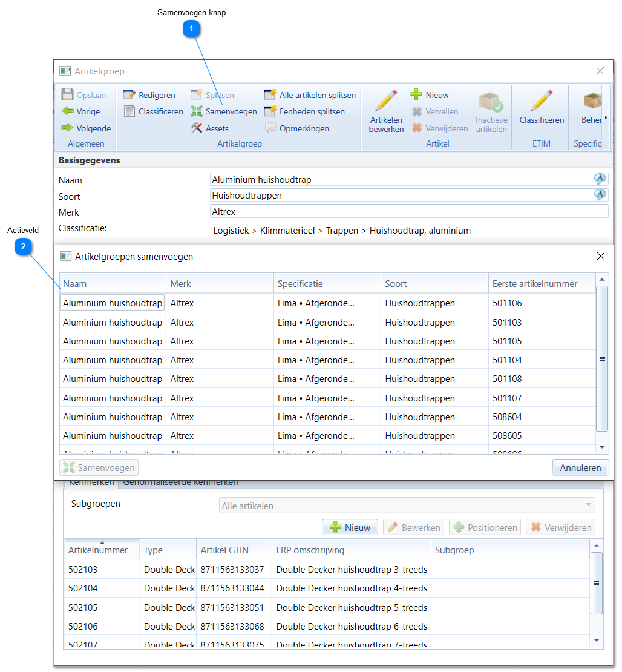Click the Positioneren button
The image size is (622, 672).
(x=485, y=527)
